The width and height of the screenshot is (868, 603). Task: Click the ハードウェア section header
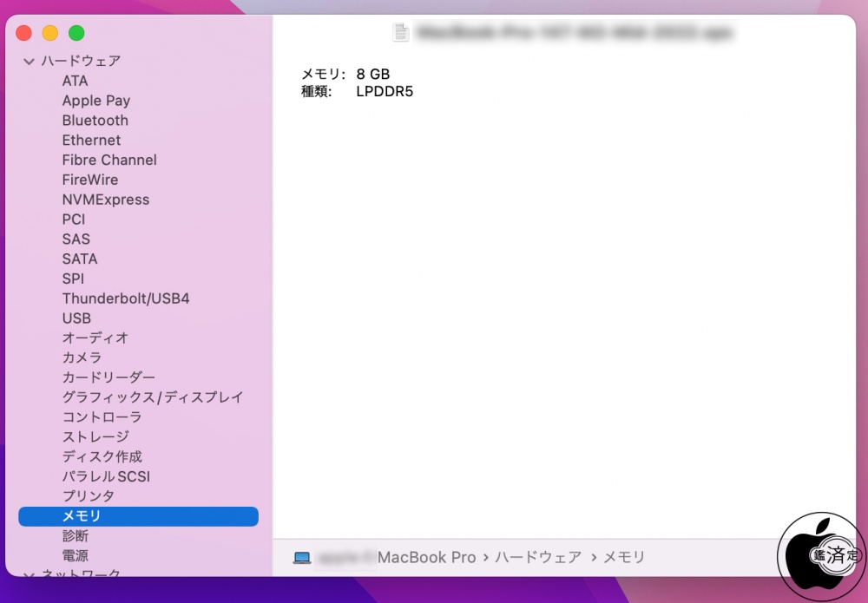click(x=81, y=61)
